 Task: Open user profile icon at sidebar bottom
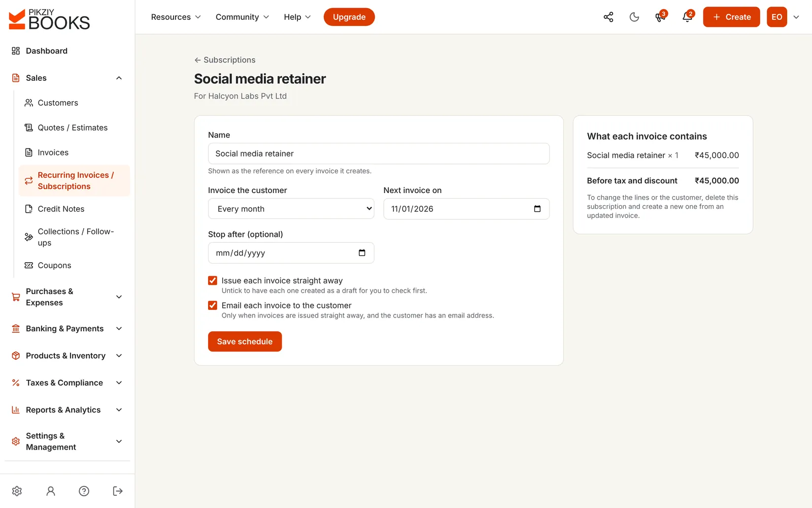pos(51,491)
